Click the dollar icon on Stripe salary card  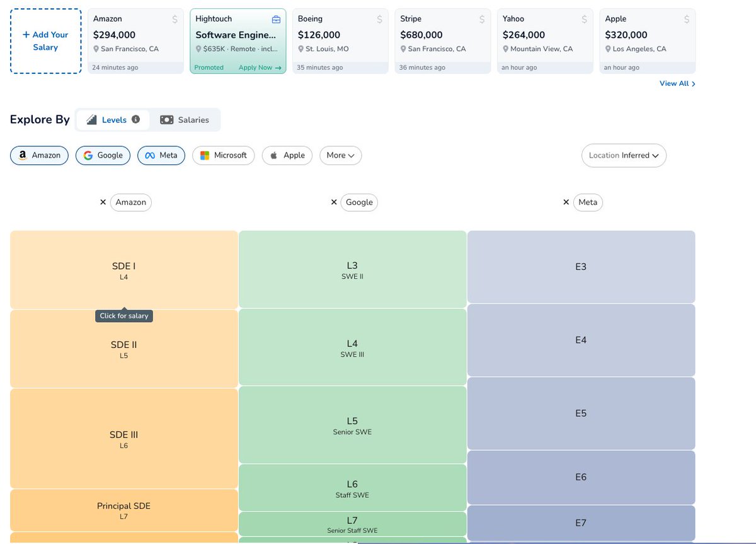click(x=482, y=20)
